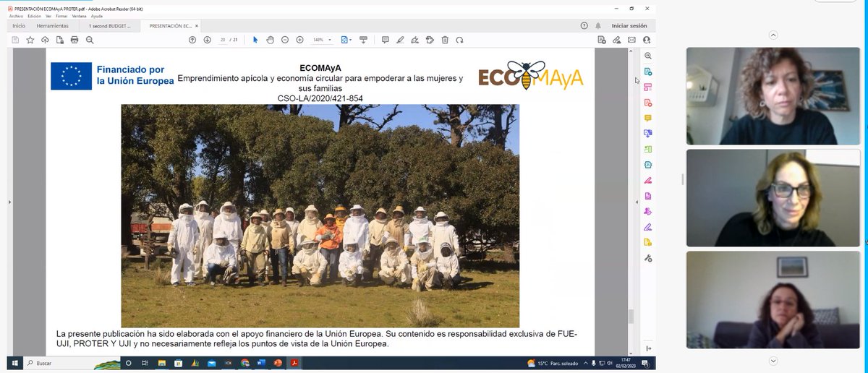Click the delete trash icon

coord(445,40)
